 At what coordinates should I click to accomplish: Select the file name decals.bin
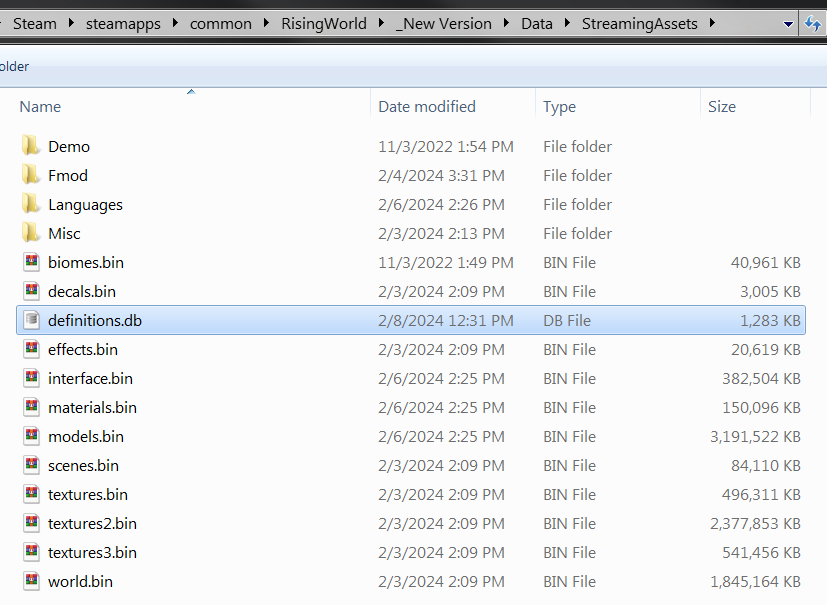pos(81,291)
